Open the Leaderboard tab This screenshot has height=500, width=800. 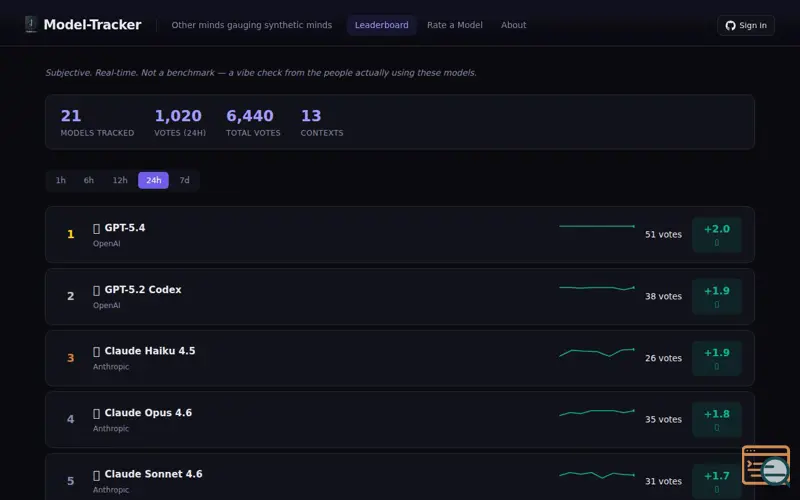pos(382,25)
